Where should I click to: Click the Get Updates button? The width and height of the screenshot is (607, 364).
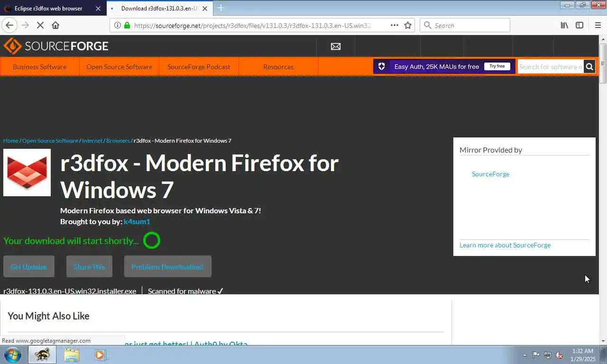tap(29, 267)
